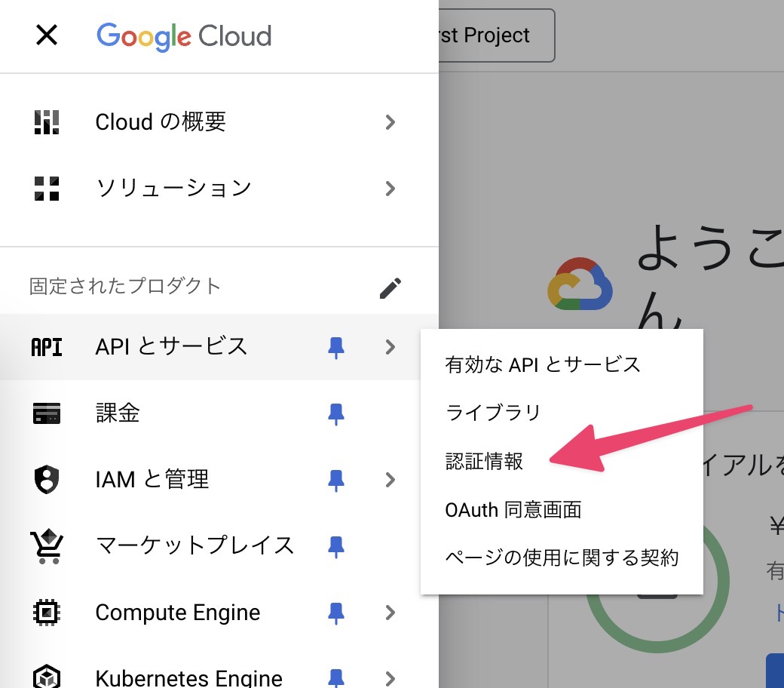Click the Cloud の概要 bars icon
784x688 pixels.
pyautogui.click(x=45, y=122)
